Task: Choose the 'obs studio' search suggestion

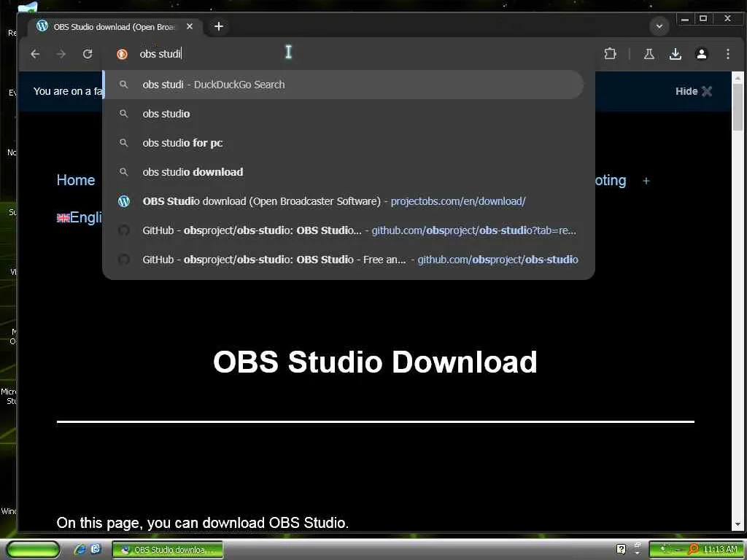Action: pos(343,114)
